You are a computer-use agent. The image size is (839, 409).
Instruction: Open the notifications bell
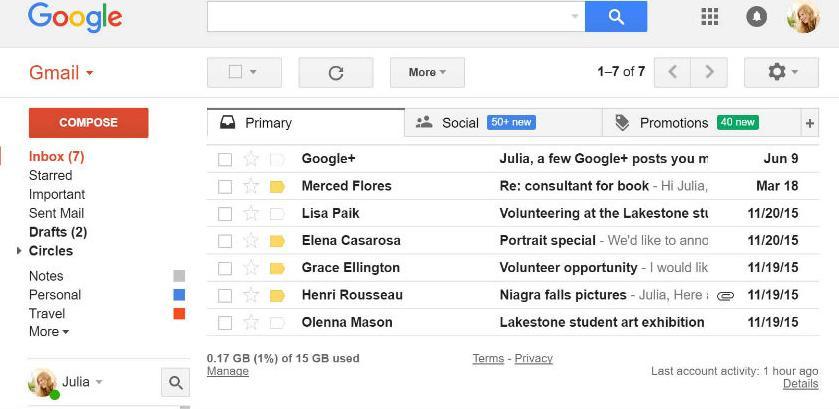pos(757,17)
